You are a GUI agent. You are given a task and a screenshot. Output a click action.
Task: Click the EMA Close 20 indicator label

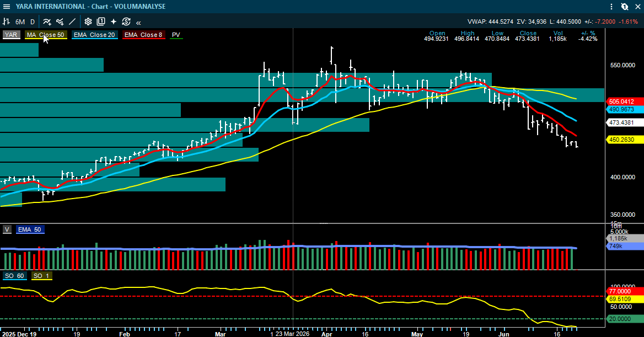pyautogui.click(x=94, y=35)
